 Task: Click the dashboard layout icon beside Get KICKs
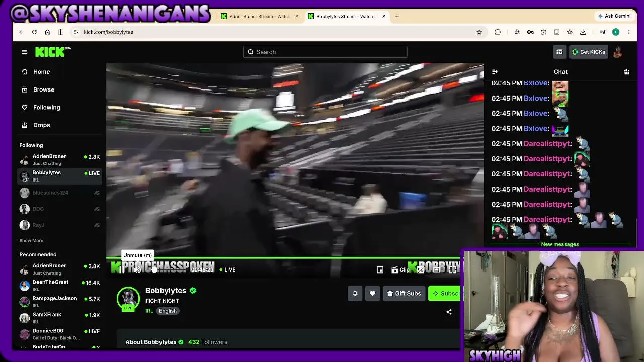(x=559, y=52)
